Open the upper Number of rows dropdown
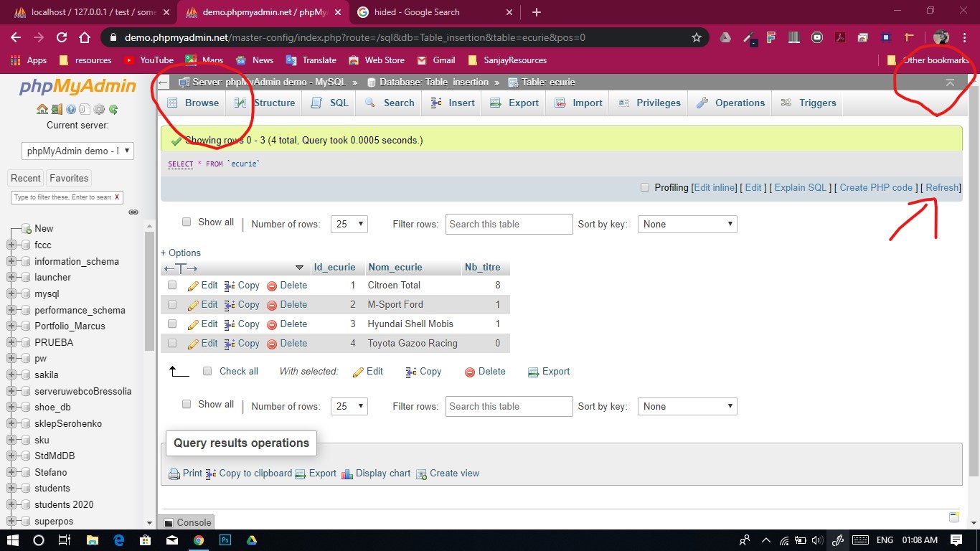Viewport: 980px width, 551px height. point(349,224)
